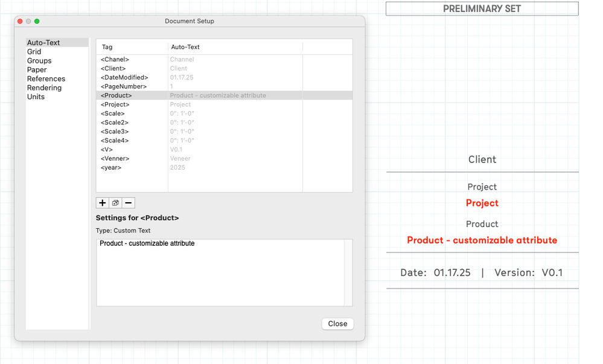Click the date 01.17.25 on the drawing
Image resolution: width=603 pixels, height=364 pixels.
pyautogui.click(x=452, y=272)
